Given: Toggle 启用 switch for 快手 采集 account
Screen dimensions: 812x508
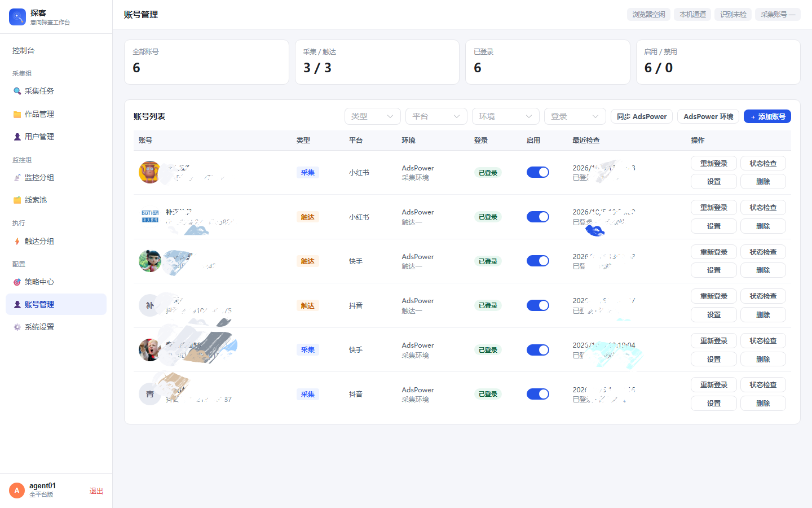Looking at the screenshot, I should tap(538, 350).
